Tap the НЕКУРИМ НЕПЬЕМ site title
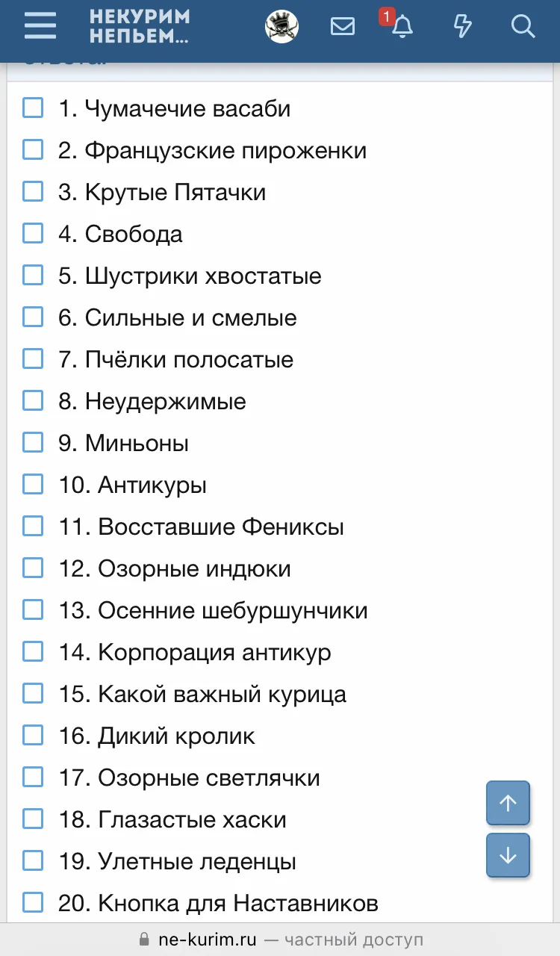 click(139, 26)
